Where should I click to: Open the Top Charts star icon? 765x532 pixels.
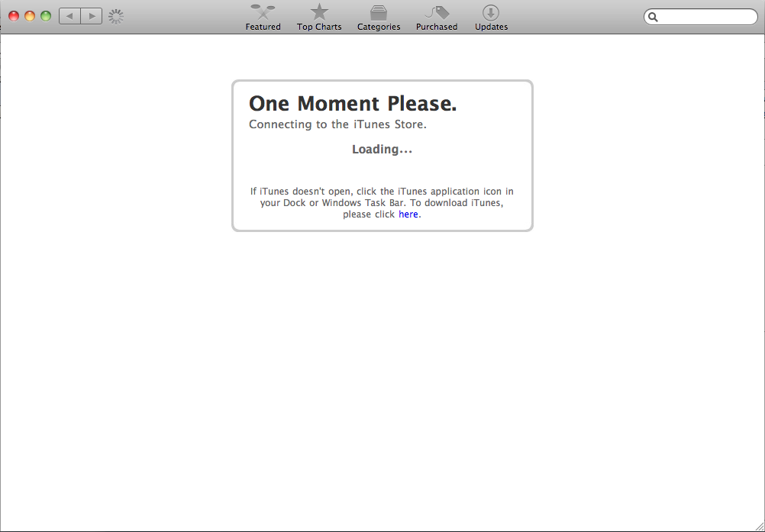point(319,12)
